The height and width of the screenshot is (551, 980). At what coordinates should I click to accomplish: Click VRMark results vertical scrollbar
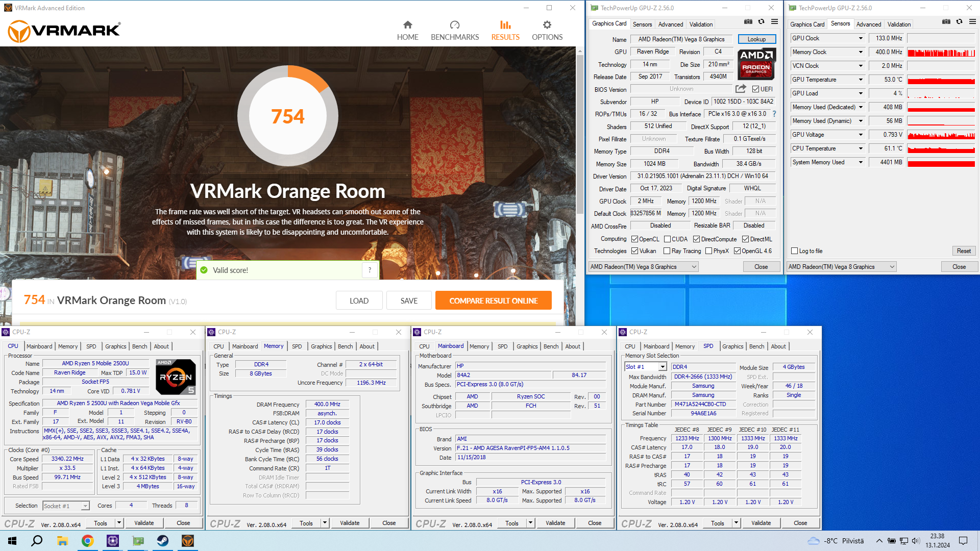tap(580, 135)
